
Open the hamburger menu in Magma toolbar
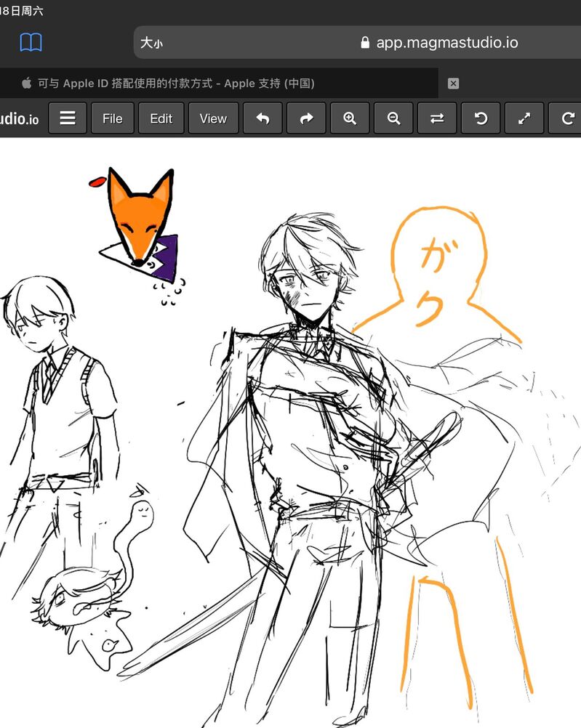pyautogui.click(x=68, y=118)
